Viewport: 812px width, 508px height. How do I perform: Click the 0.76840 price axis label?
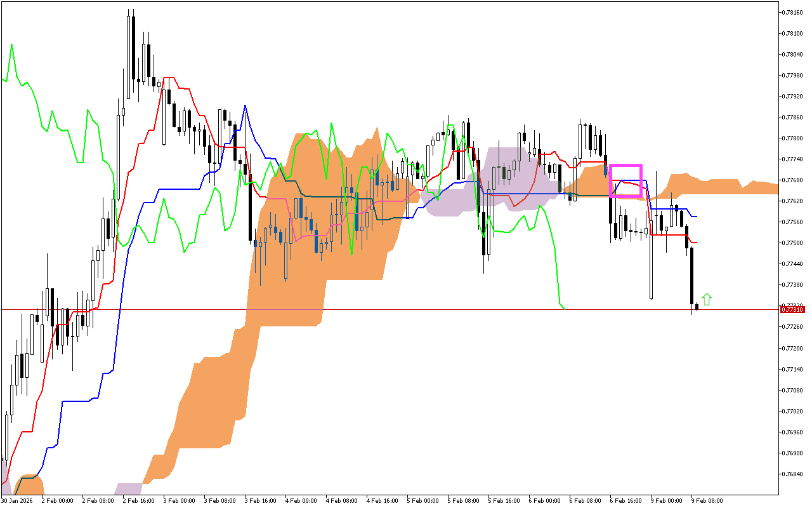point(793,474)
